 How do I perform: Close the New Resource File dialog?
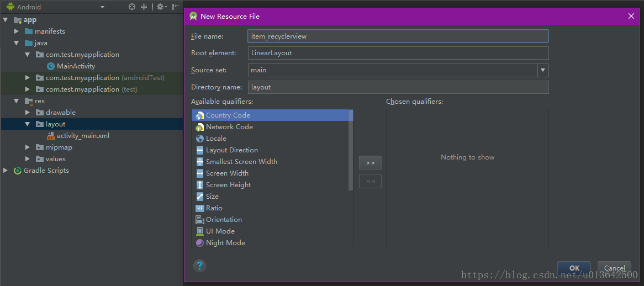(631, 16)
